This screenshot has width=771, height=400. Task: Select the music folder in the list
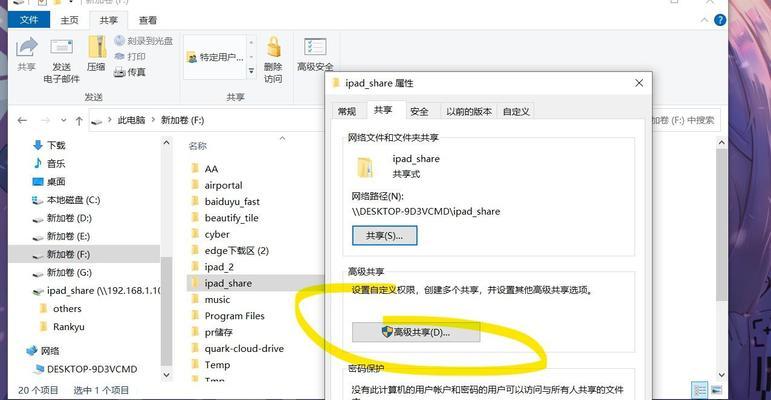217,300
